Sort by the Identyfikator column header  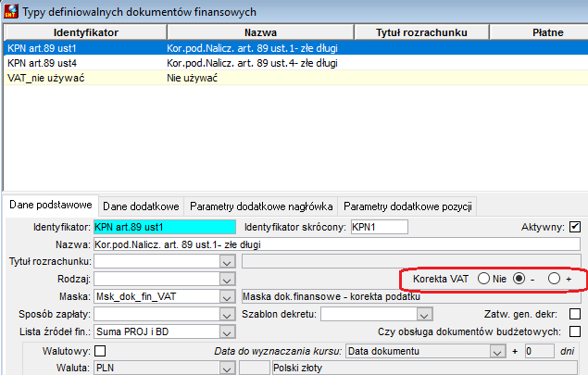[85, 32]
